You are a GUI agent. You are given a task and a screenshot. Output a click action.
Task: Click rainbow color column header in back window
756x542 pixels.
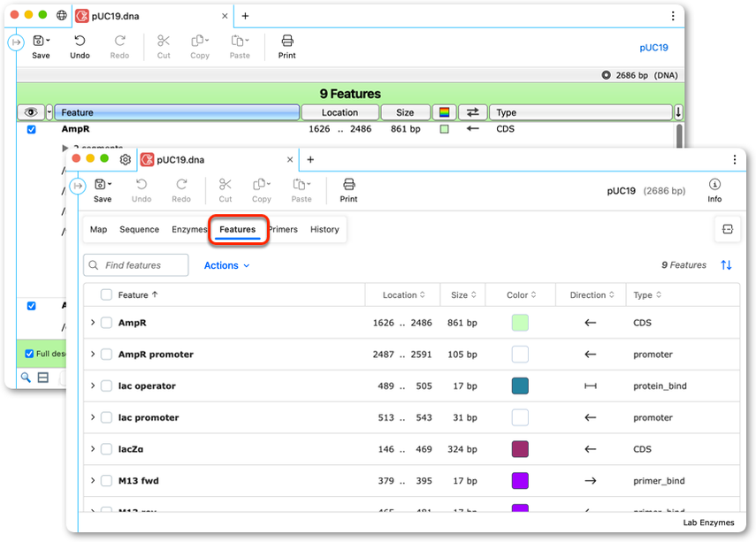[444, 112]
